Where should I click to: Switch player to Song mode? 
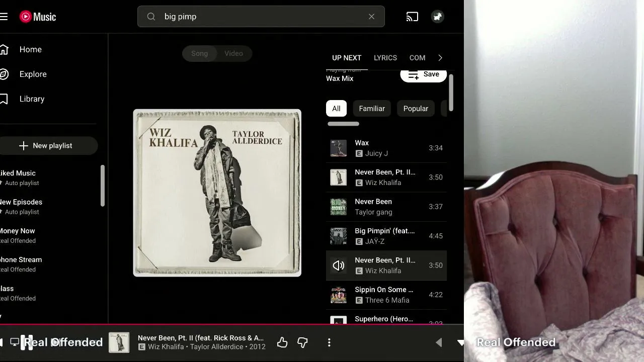(x=199, y=53)
